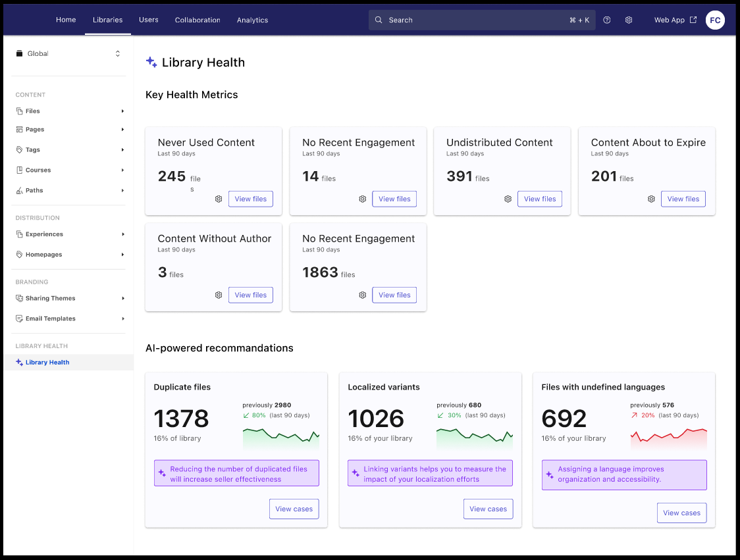This screenshot has height=560, width=740.
Task: Click the undefined languages red sparkline
Action: click(x=669, y=438)
